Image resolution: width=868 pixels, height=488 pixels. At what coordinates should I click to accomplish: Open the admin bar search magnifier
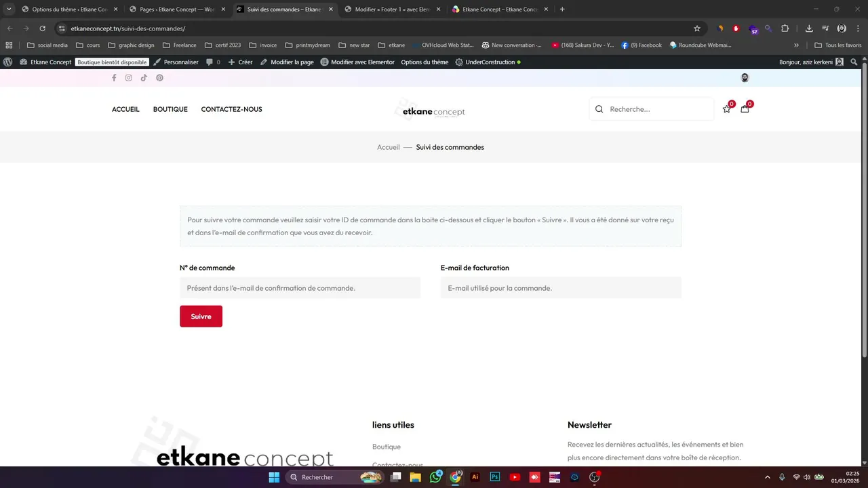coord(854,62)
